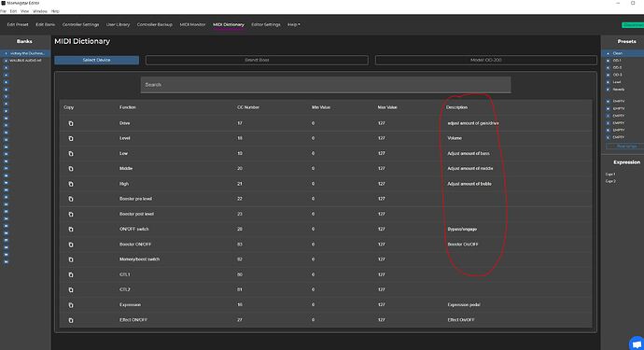The width and height of the screenshot is (644, 350).
Task: Copy the Level function row
Action: point(71,138)
